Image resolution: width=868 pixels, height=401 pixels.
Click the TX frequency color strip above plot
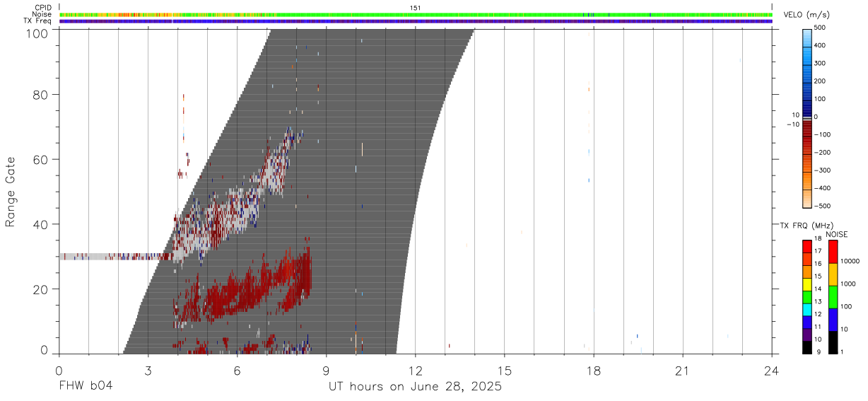416,21
